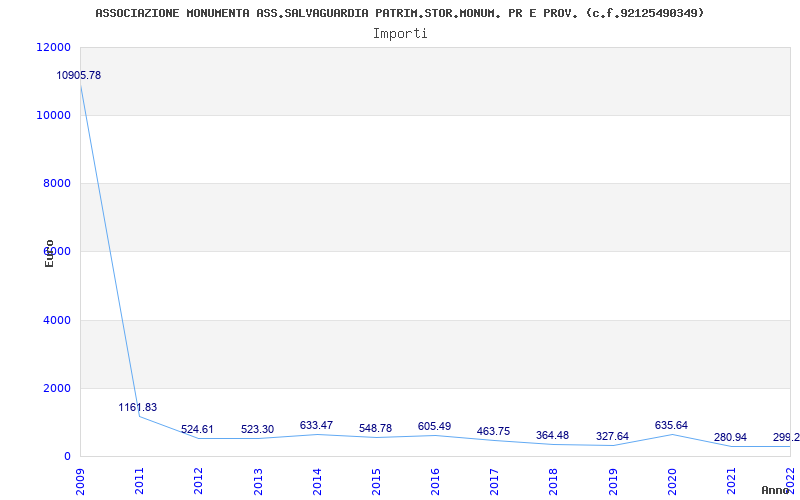This screenshot has height=500, width=800.
Task: Click the 2015 x-axis year label
Action: (x=376, y=481)
